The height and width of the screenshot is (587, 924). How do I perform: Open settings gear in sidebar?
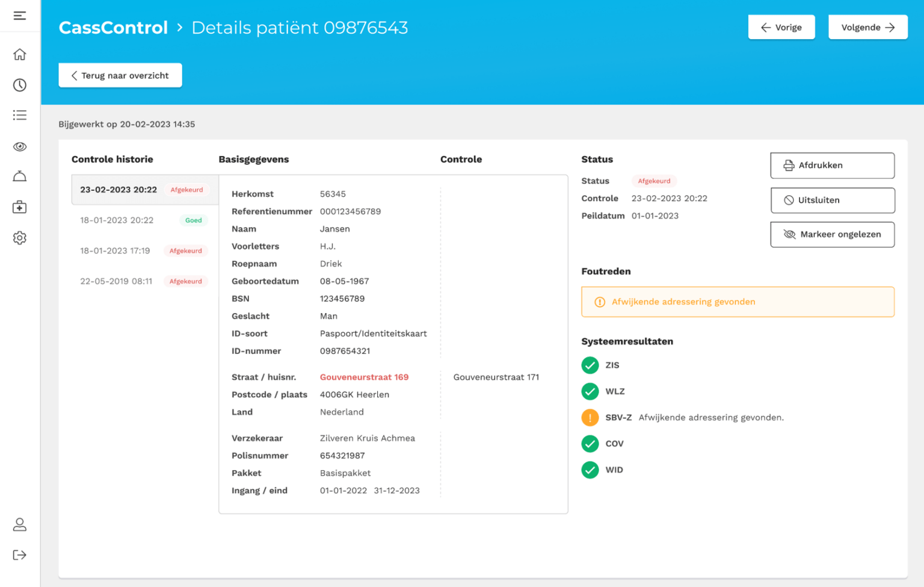[x=20, y=238]
